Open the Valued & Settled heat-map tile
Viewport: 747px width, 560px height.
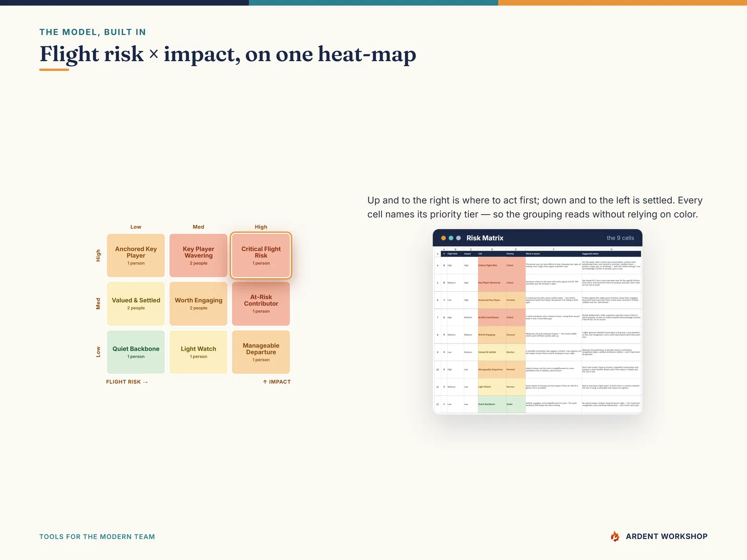click(x=136, y=304)
